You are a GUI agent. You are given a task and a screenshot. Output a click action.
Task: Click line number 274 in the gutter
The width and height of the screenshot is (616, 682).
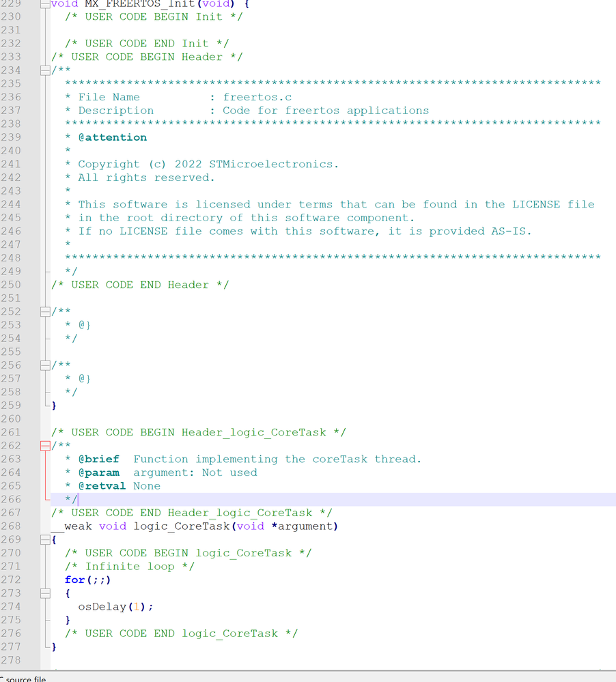(11, 606)
